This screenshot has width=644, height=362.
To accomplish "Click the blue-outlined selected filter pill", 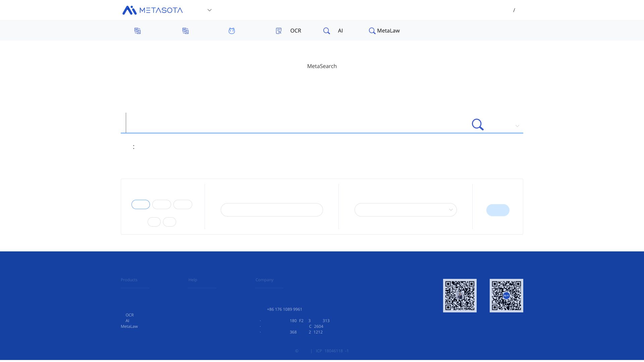I will (x=141, y=204).
